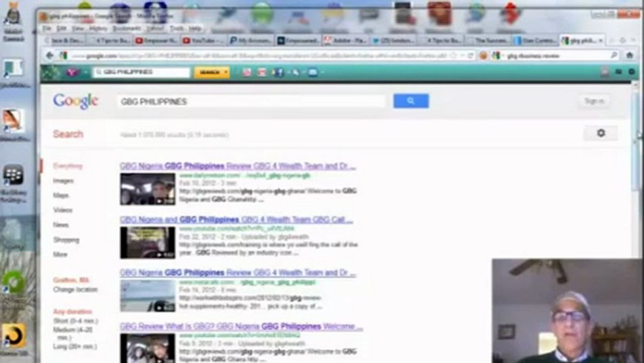
Task: Switch to the Empowered tab with dark icon
Action: tap(298, 40)
